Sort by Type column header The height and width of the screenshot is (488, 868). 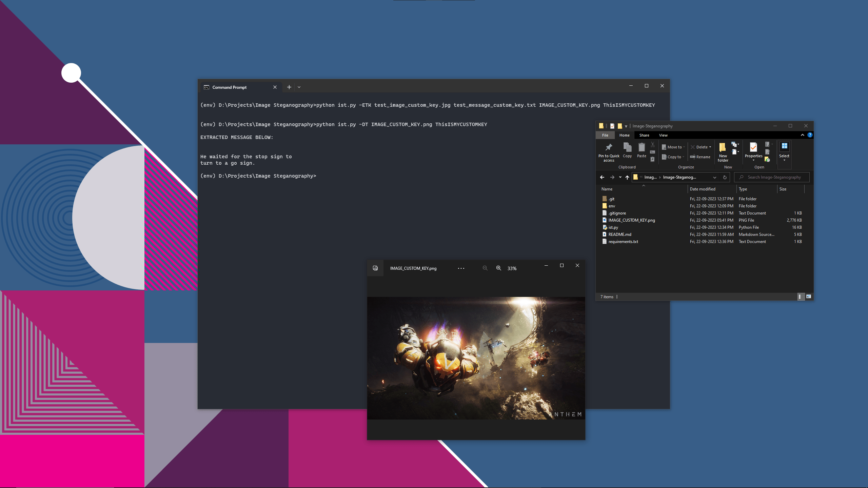coord(757,189)
